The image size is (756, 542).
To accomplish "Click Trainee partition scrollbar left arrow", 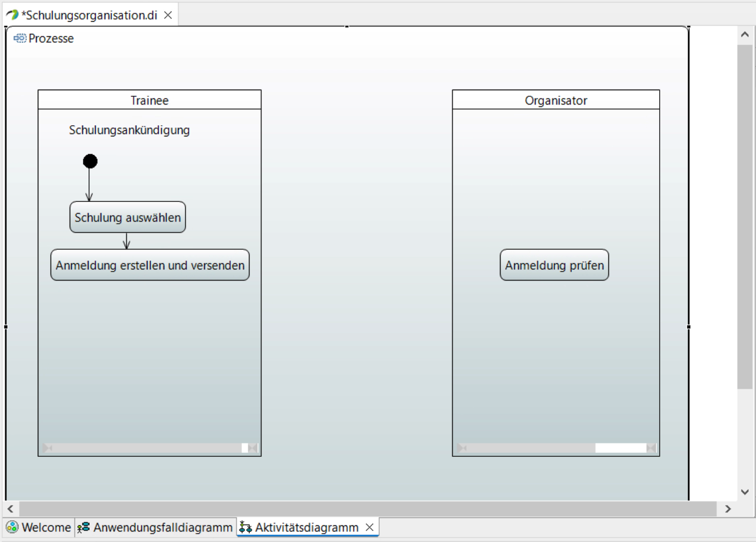I will 47,448.
